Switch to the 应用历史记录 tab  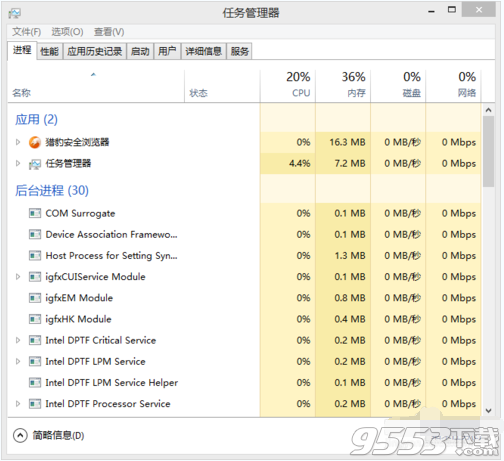pyautogui.click(x=95, y=51)
